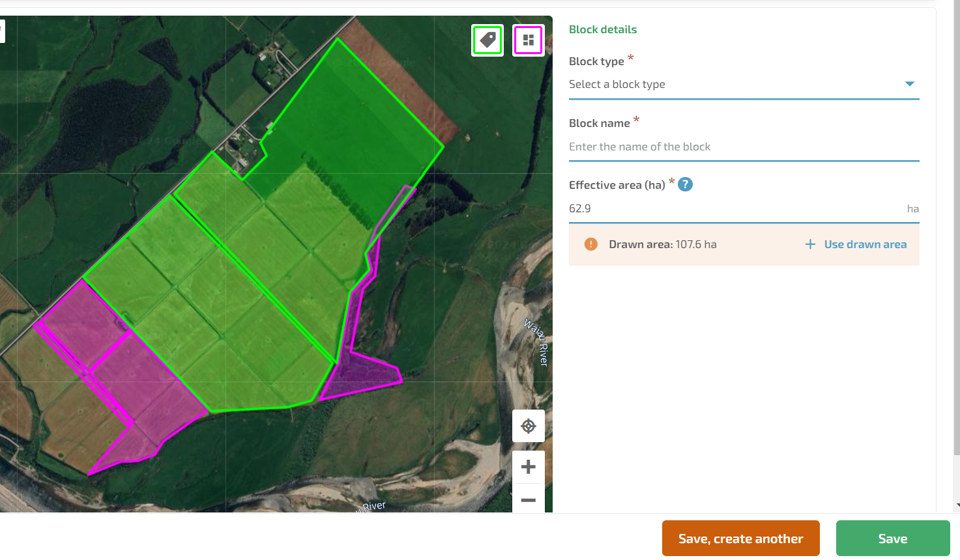Zoom out with the map minus button

coord(528,500)
